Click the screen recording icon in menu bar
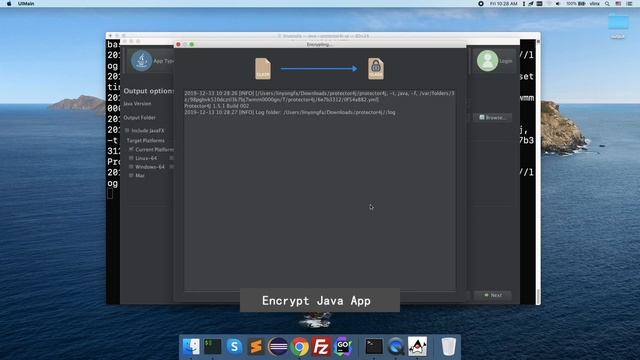640x360 pixels. tap(481, 3)
